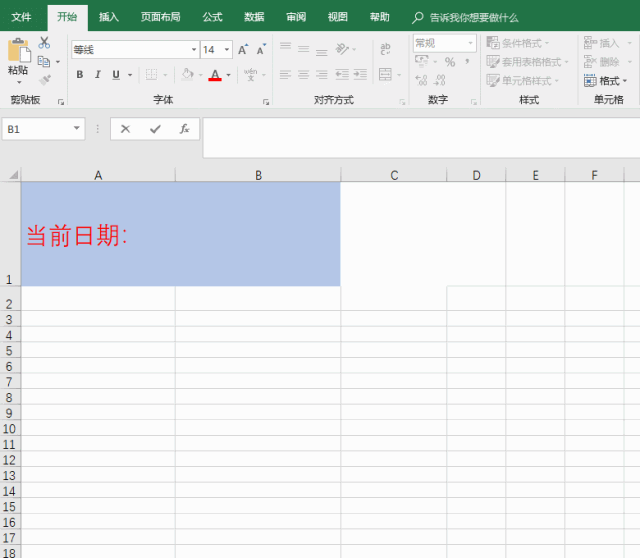Screen dimensions: 640x558
Task: Toggle Middle Align
Action: (304, 49)
